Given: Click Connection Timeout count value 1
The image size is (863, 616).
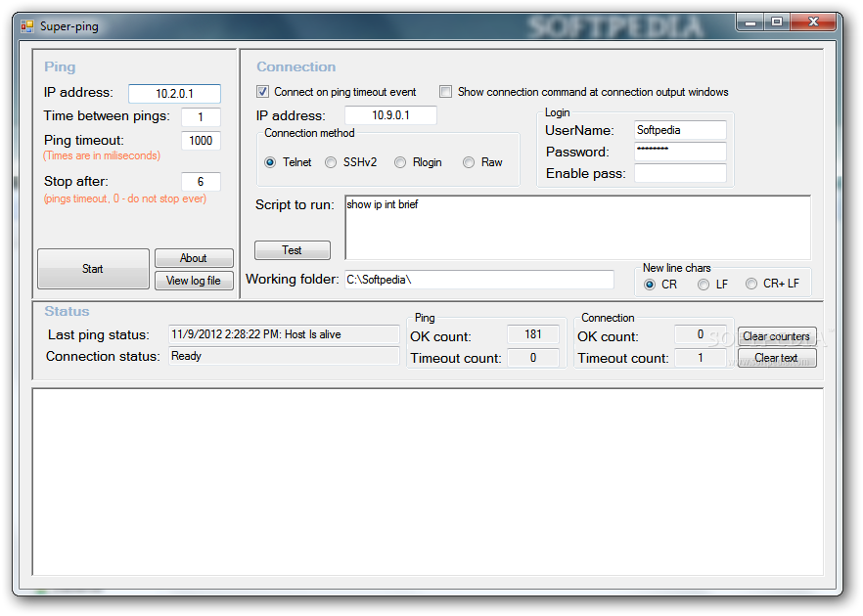Looking at the screenshot, I should click(701, 358).
